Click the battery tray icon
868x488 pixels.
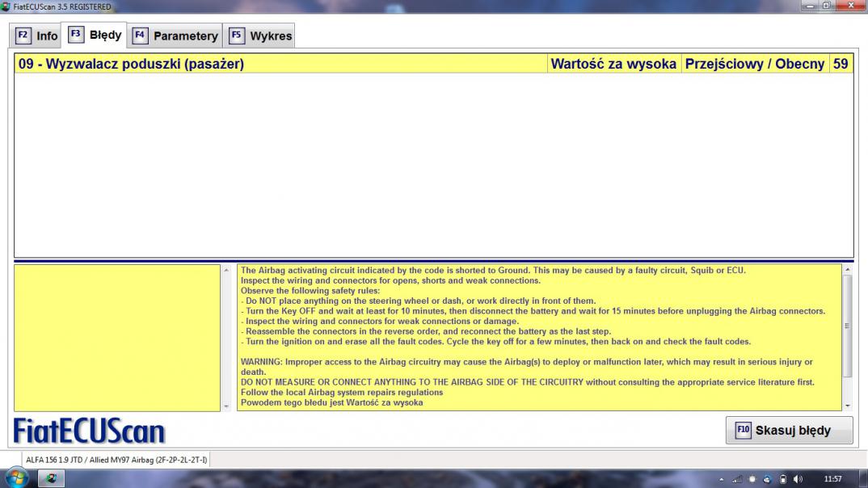tap(782, 479)
